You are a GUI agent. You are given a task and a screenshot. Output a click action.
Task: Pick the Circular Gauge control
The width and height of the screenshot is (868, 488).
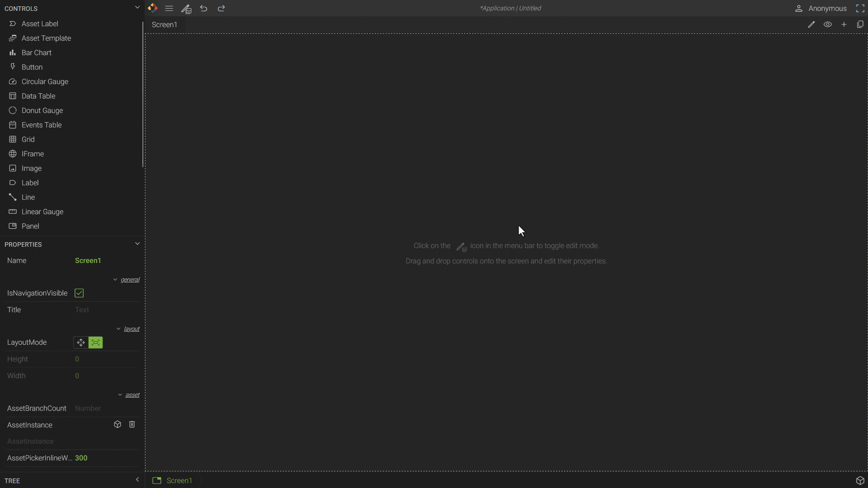(45, 82)
